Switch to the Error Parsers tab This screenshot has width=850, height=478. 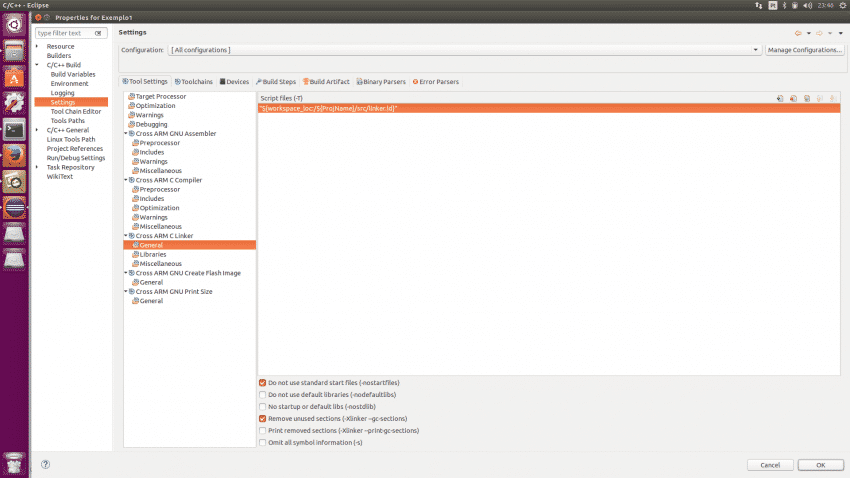[x=436, y=82]
